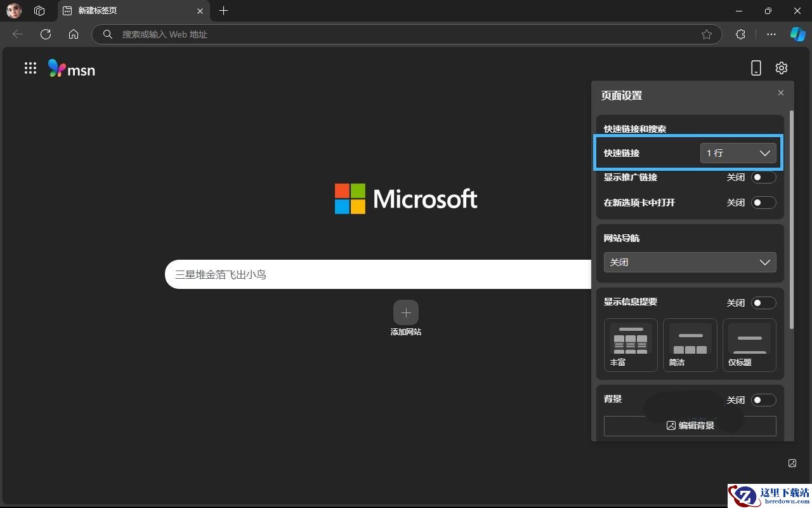
Task: Close the 新建标签页 tab
Action: pyautogui.click(x=200, y=11)
